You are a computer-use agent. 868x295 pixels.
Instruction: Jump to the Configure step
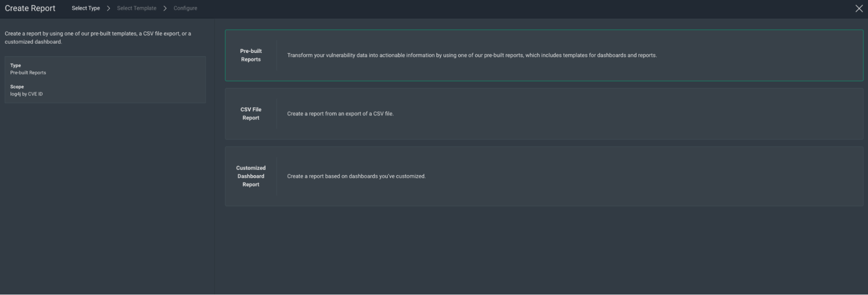(x=185, y=8)
